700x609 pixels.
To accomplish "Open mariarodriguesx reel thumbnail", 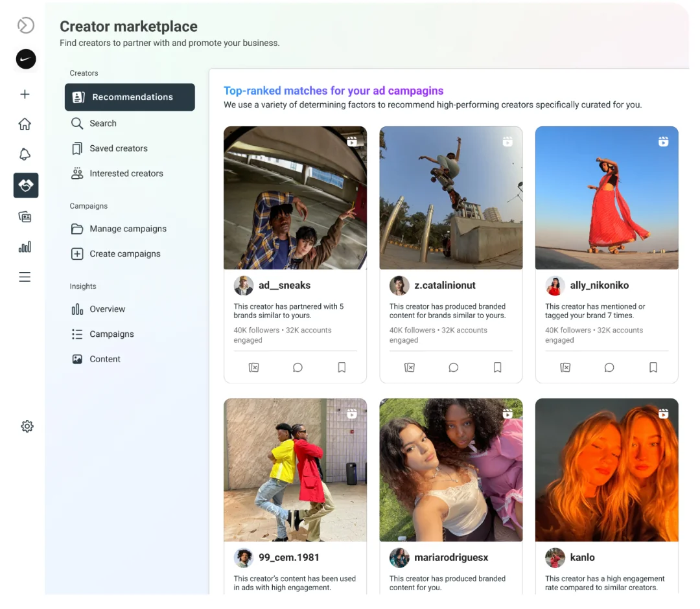I will (x=451, y=470).
